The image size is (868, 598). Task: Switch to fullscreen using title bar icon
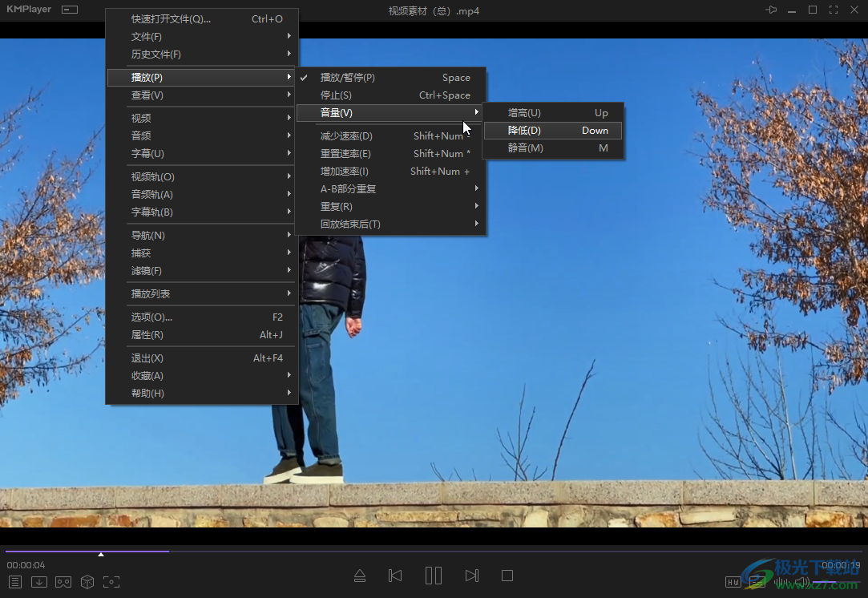[x=833, y=10]
